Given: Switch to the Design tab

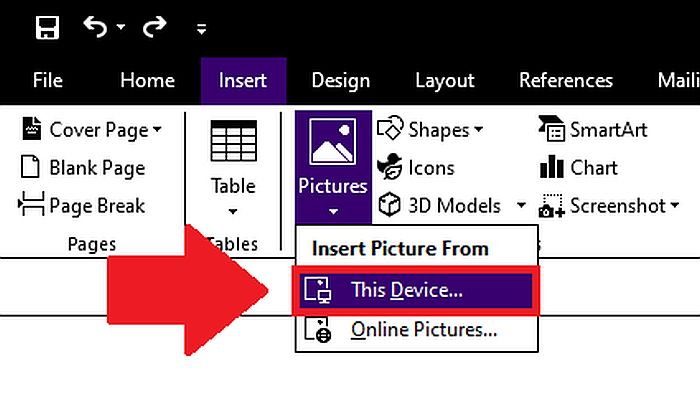Looking at the screenshot, I should 341,81.
